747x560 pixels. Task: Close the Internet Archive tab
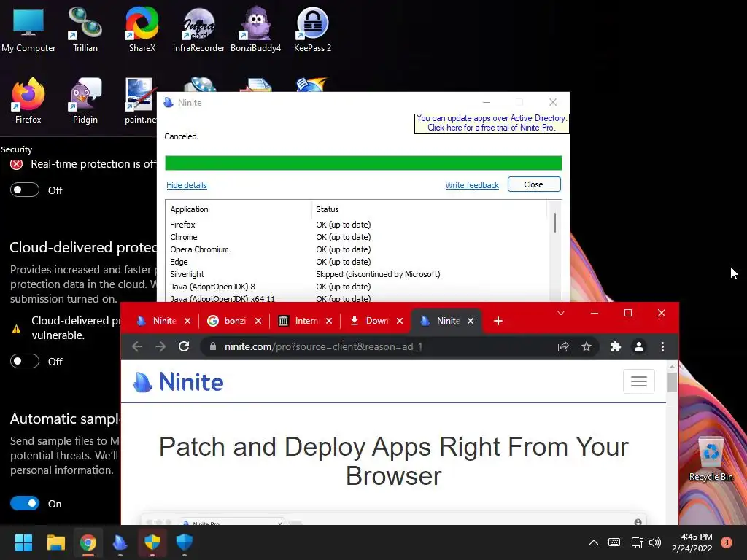point(329,321)
